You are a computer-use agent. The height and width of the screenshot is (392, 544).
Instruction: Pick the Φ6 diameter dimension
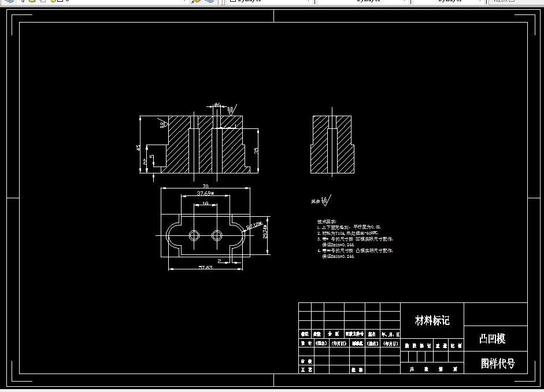pyautogui.click(x=217, y=105)
